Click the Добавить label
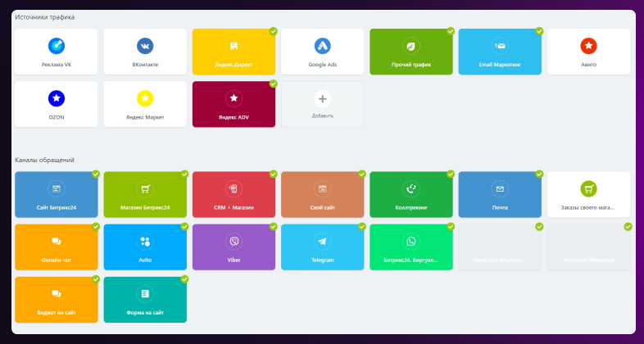Screen dimensions: 644x344 323,116
